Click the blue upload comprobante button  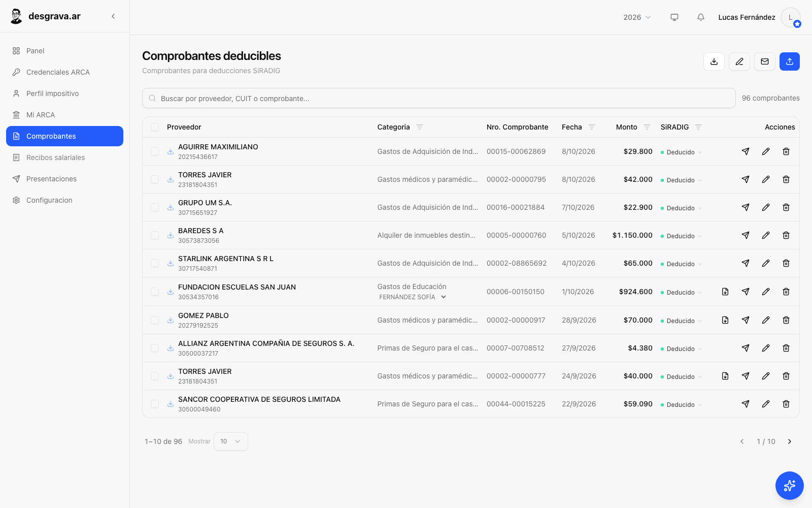789,61
